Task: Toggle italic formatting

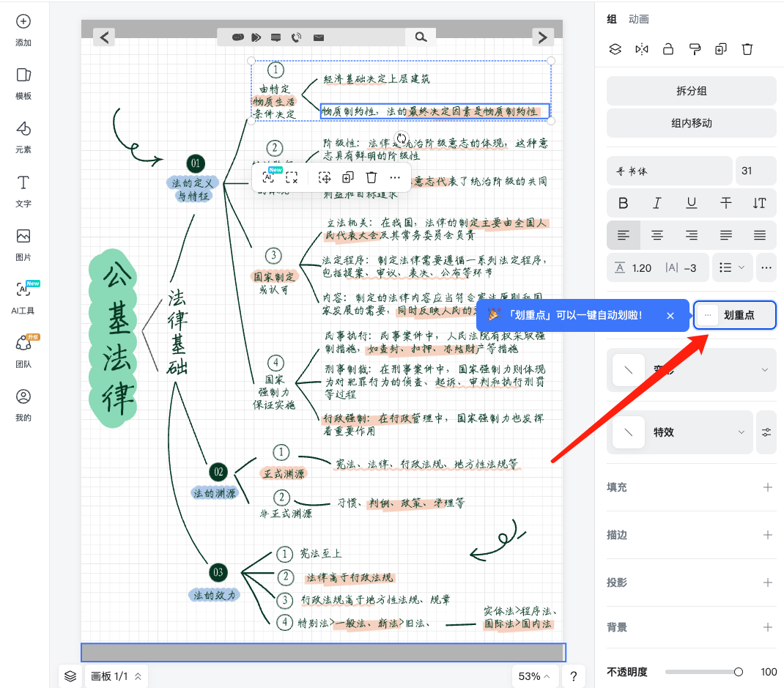Action: (x=657, y=203)
